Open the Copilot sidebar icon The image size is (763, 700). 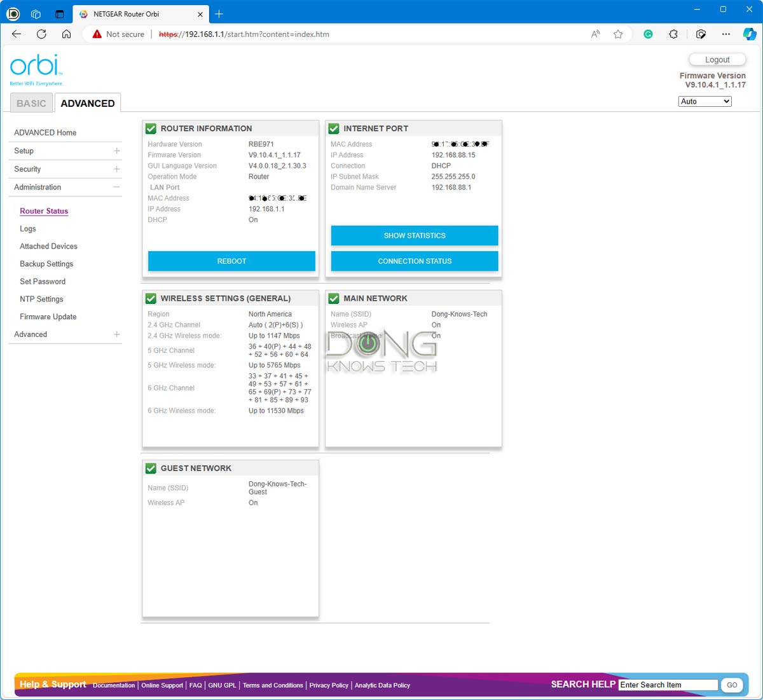[750, 34]
